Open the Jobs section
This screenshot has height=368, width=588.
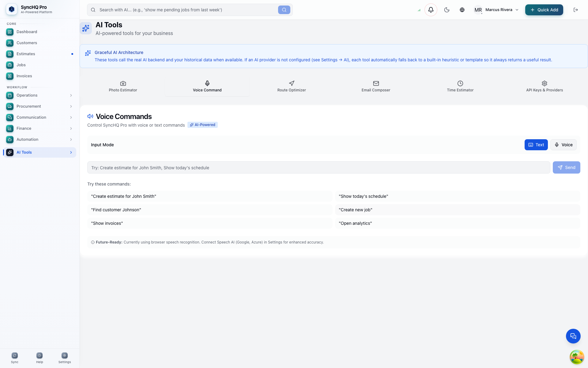[x=40, y=65]
